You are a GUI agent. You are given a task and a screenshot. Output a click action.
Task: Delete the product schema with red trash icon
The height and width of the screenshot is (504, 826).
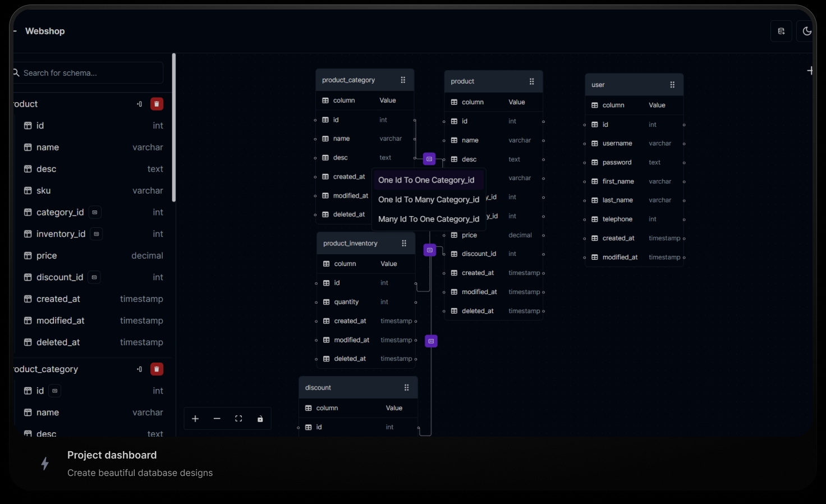pos(157,104)
